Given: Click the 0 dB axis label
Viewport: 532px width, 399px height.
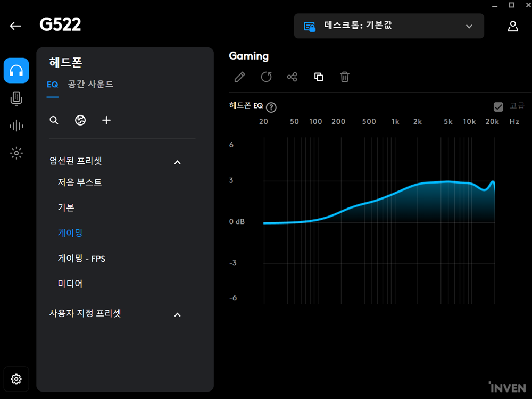Looking at the screenshot, I should [237, 221].
